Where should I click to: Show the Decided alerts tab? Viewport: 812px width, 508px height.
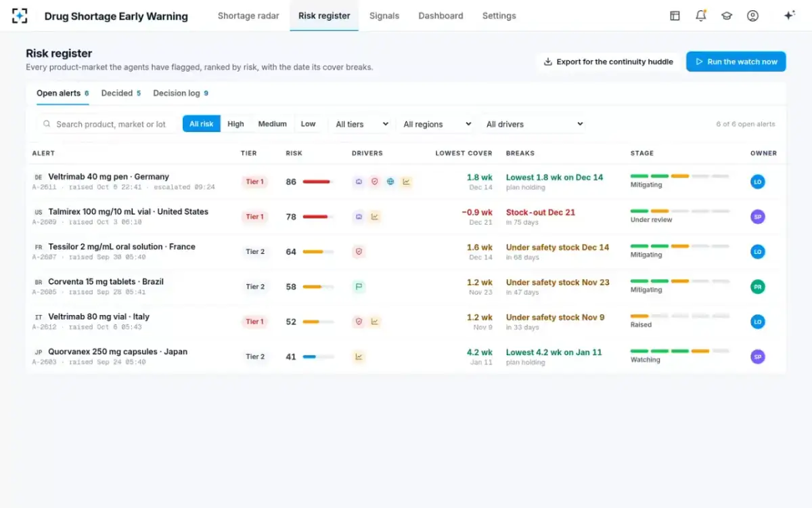(x=121, y=93)
